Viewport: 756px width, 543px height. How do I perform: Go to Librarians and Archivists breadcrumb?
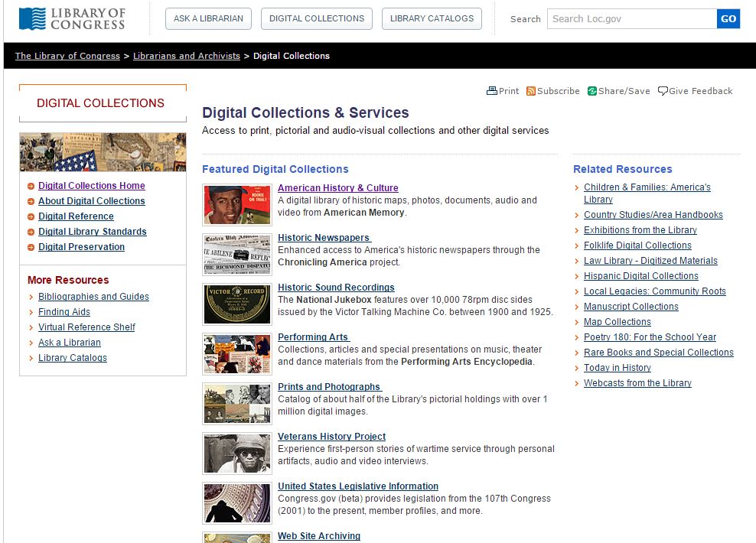click(187, 56)
